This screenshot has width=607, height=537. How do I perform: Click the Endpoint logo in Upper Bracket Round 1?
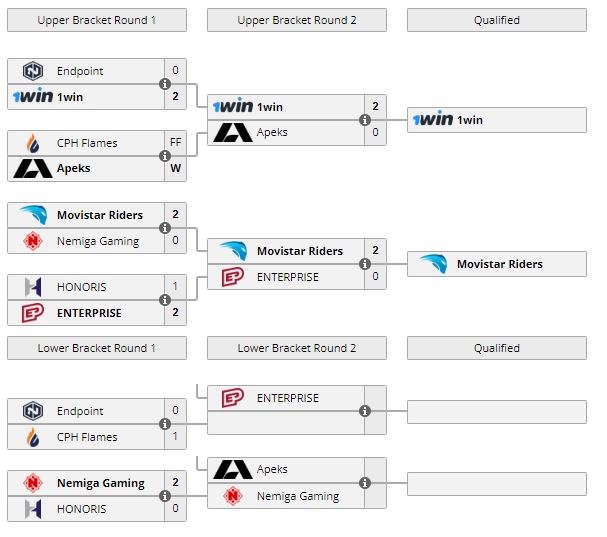pos(33,71)
